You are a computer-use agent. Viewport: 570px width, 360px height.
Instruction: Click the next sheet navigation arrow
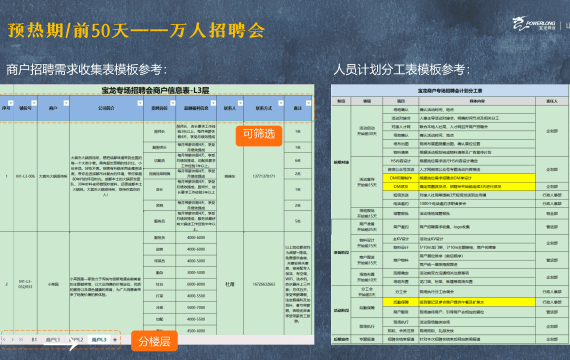tap(12, 340)
